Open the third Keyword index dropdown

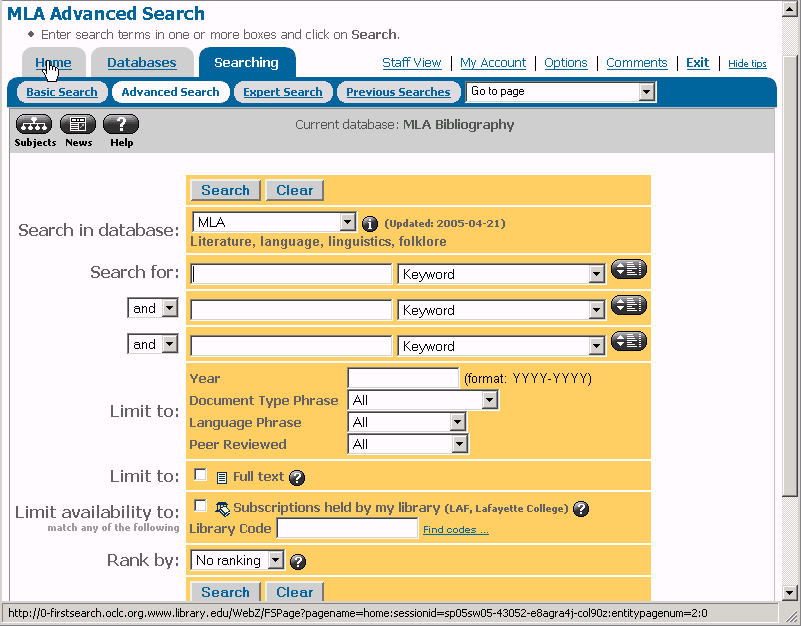(x=501, y=346)
